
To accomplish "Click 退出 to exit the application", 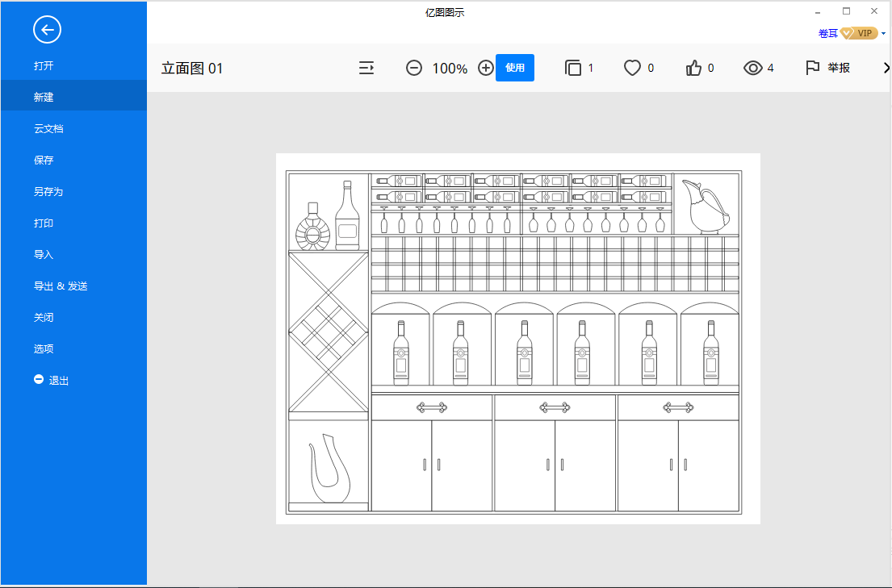I will 59,380.
